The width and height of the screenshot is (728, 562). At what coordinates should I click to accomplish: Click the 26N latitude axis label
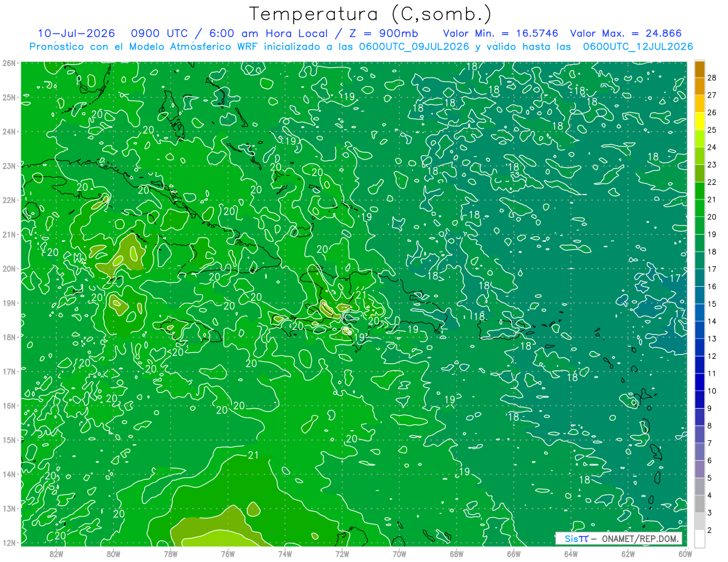[8, 63]
